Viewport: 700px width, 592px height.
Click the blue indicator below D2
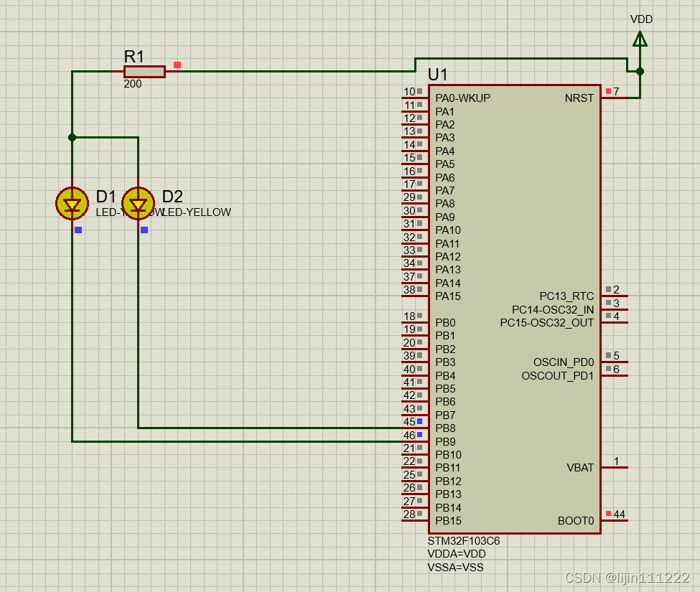144,230
